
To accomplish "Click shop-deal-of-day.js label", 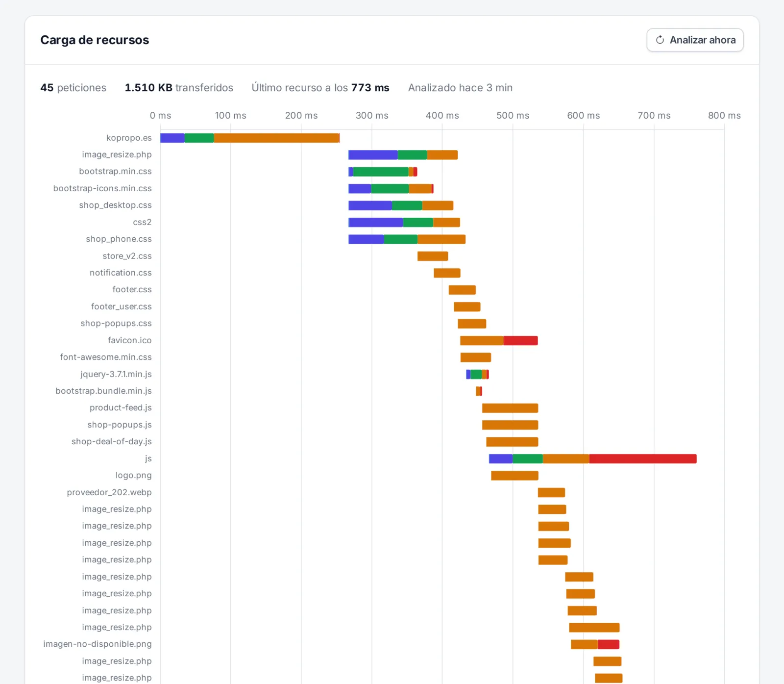I will tap(111, 441).
